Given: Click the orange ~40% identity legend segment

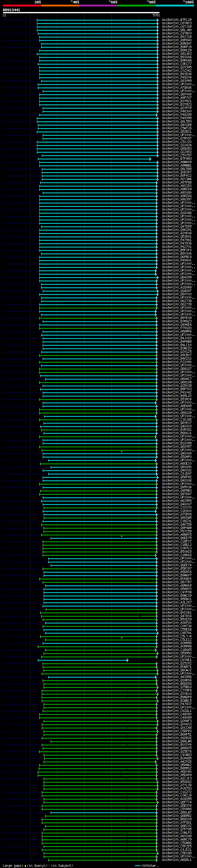Looking at the screenshot, I should 60,6.
